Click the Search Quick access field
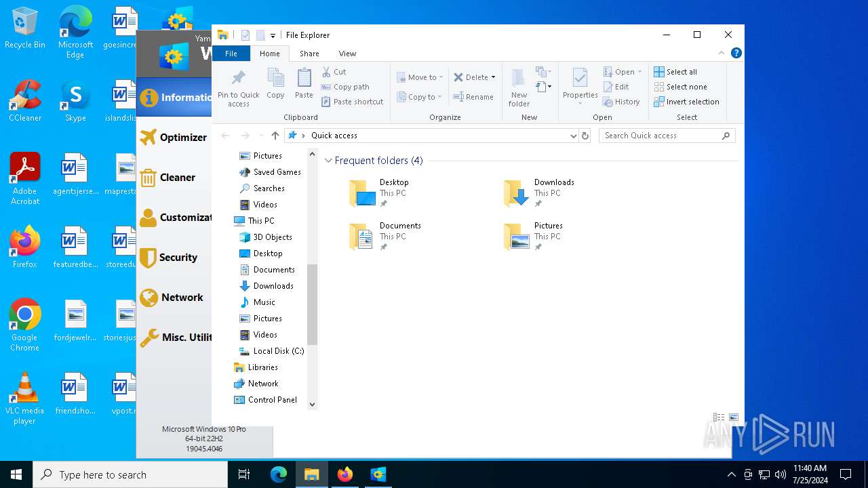Screen dimensions: 868x488 pyautogui.click(x=667, y=136)
